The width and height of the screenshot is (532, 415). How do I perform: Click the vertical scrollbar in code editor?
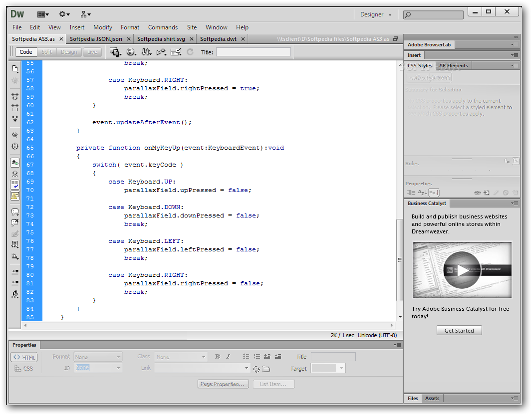pyautogui.click(x=400, y=260)
